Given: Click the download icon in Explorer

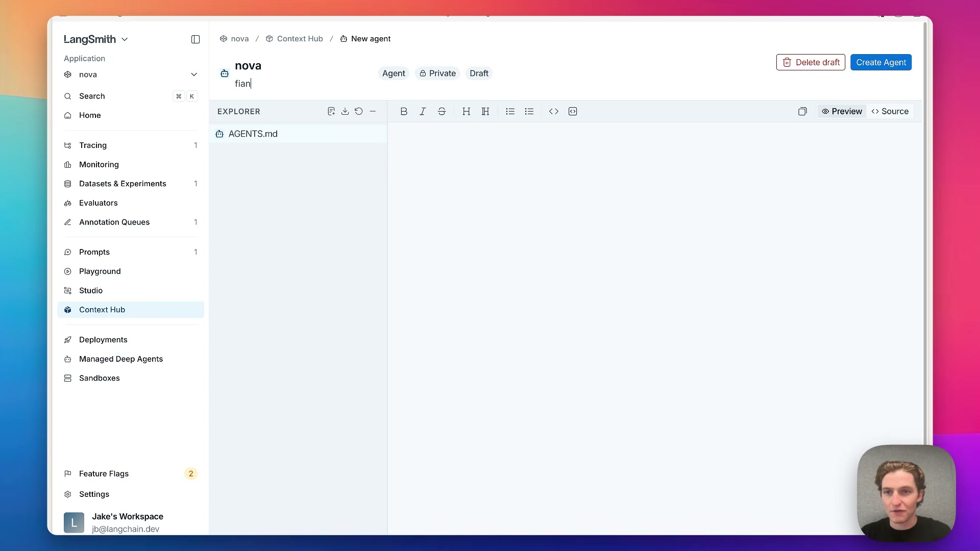Looking at the screenshot, I should 345,111.
